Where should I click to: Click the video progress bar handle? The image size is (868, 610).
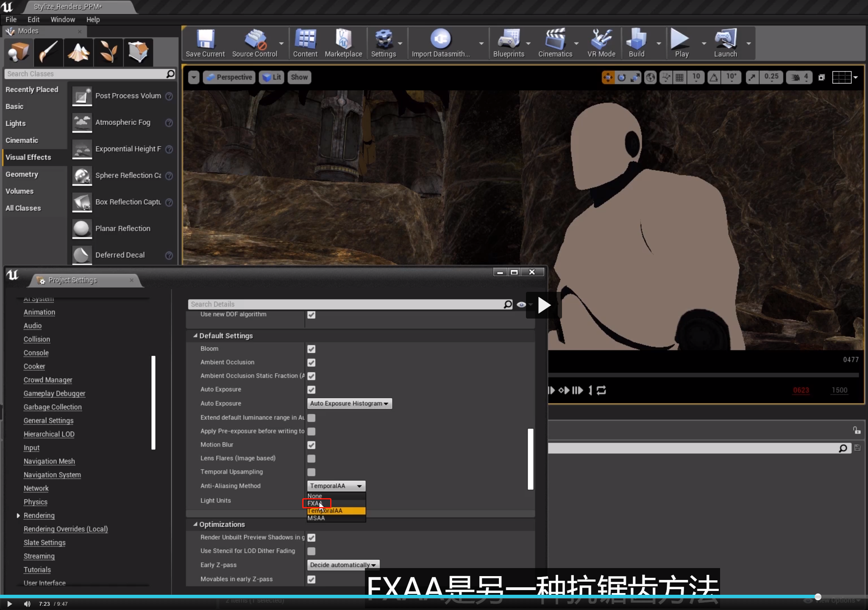tap(818, 596)
